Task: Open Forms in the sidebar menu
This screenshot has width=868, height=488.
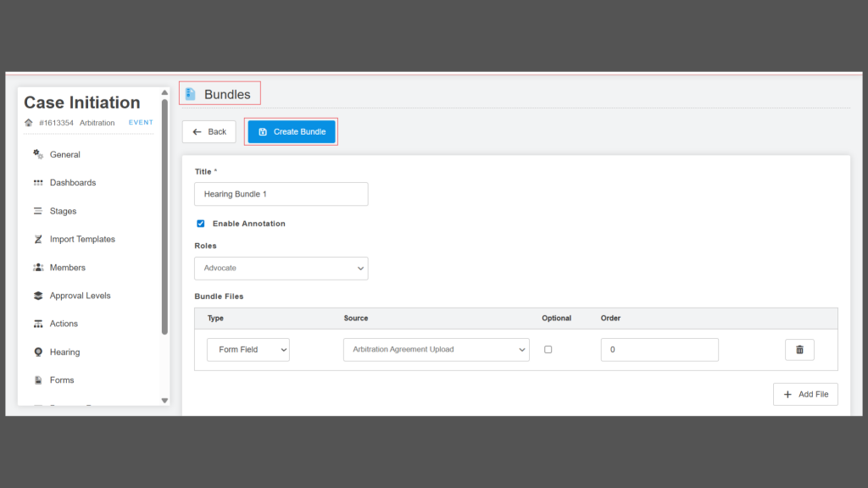Action: (x=62, y=380)
